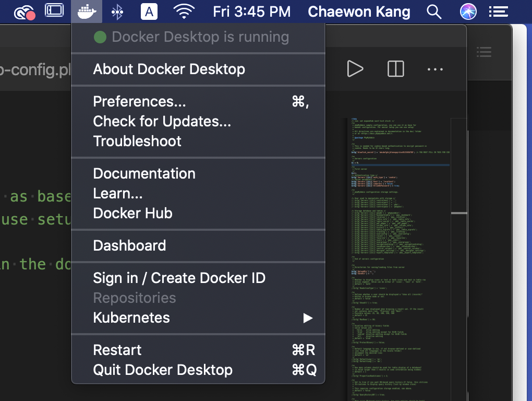The width and height of the screenshot is (532, 401).
Task: Open the Chaewon Kang user menu
Action: 359,11
